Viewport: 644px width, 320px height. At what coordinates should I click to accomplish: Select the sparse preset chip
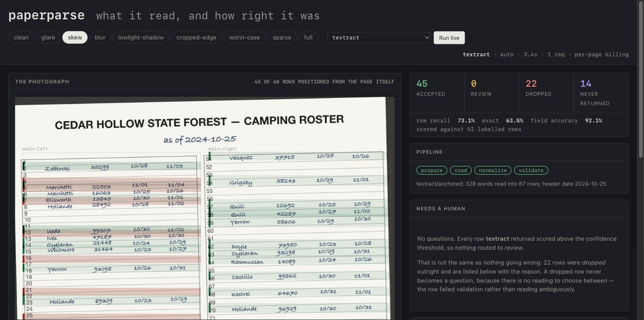tap(282, 37)
